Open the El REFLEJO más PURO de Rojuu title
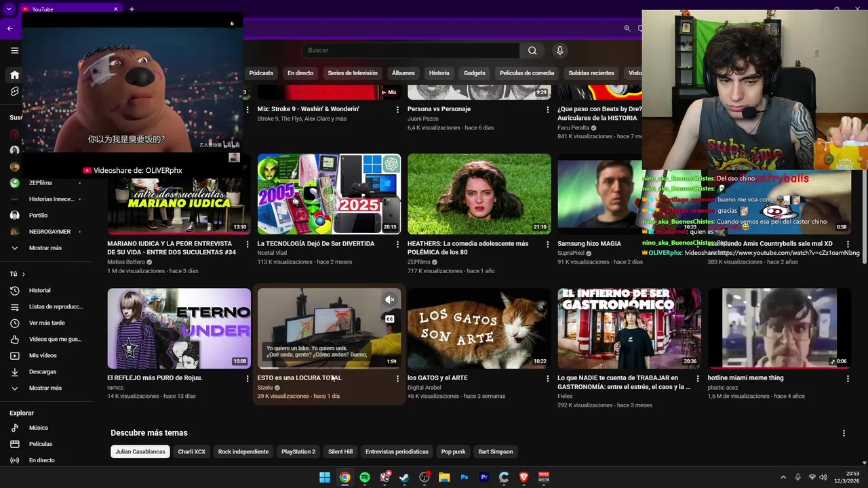This screenshot has height=488, width=868. point(155,378)
